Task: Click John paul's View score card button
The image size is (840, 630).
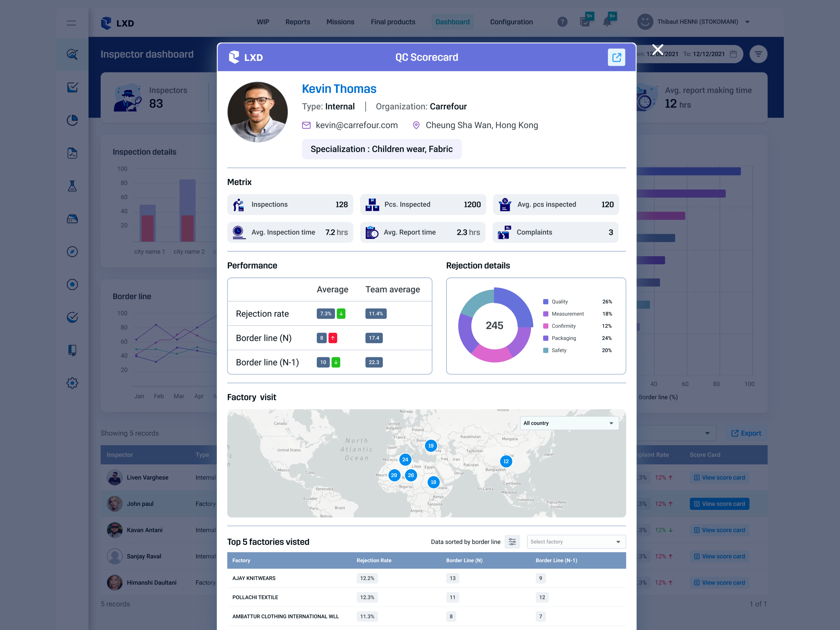Action: coord(719,503)
